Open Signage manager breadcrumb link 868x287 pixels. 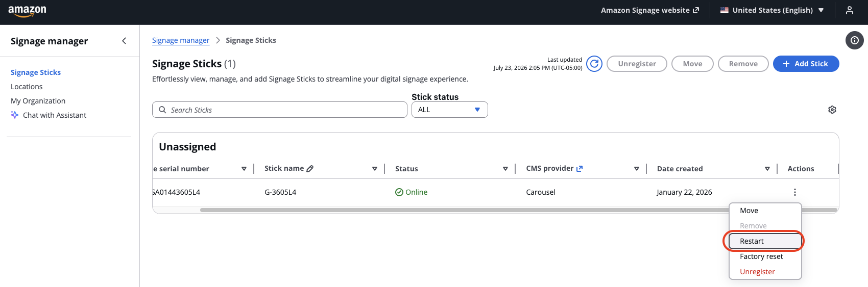pyautogui.click(x=181, y=40)
